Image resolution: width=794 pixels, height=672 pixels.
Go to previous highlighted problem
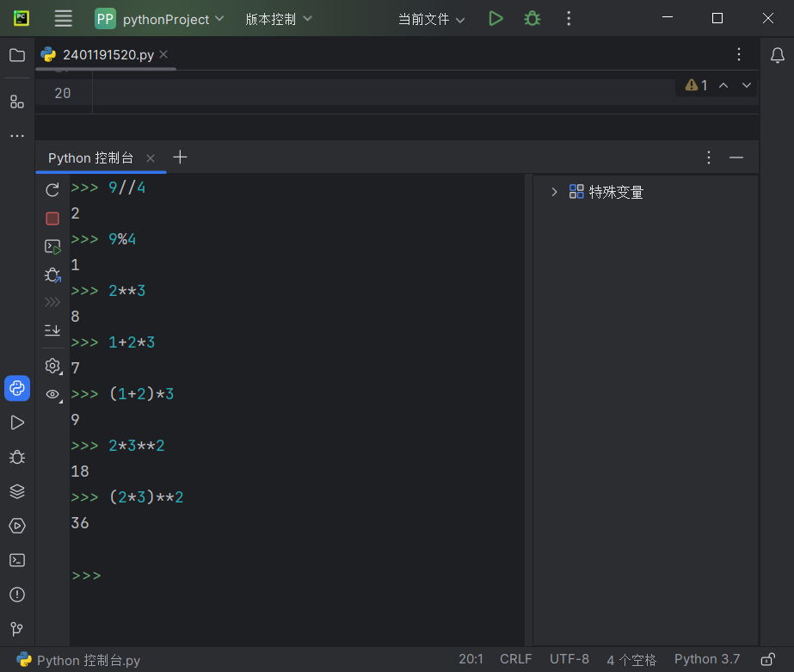[x=723, y=85]
